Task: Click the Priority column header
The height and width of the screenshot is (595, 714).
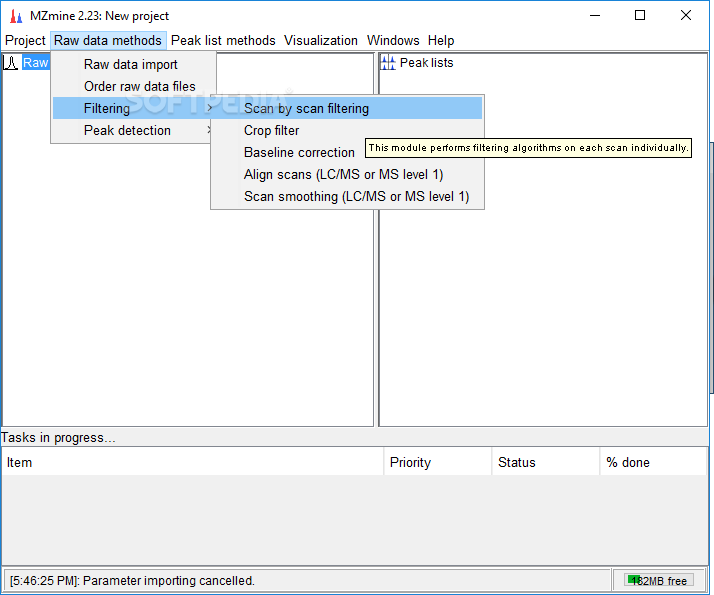Action: tap(438, 462)
